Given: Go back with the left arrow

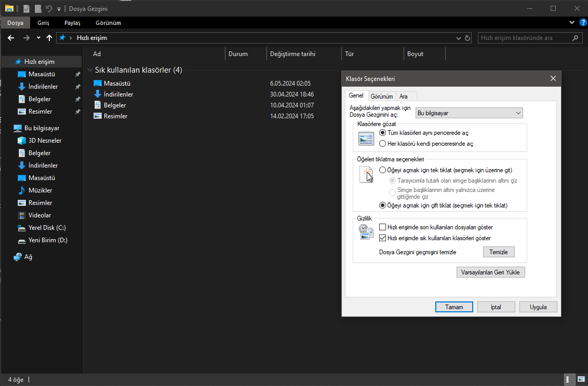Looking at the screenshot, I should pyautogui.click(x=11, y=38).
